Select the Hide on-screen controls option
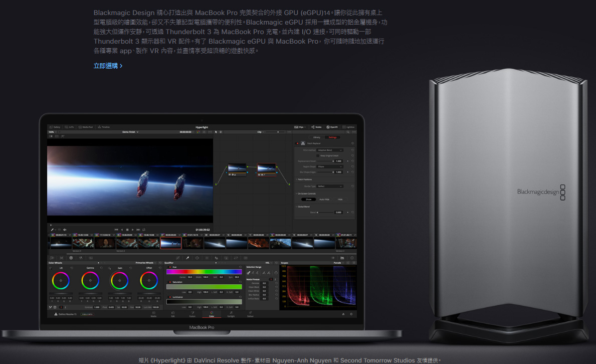 340,200
